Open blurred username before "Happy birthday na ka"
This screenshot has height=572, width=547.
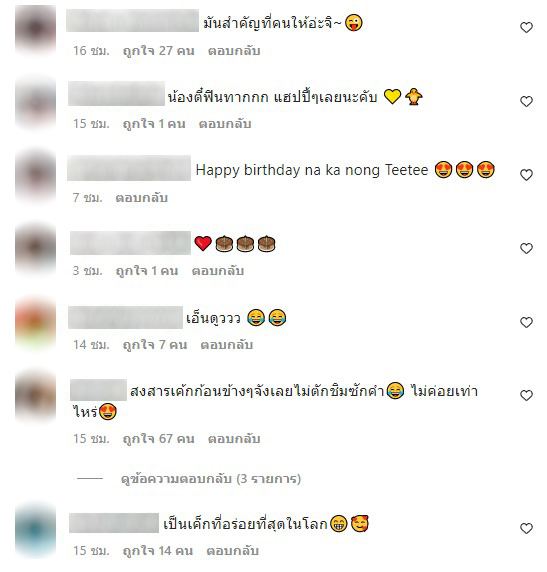129,168
